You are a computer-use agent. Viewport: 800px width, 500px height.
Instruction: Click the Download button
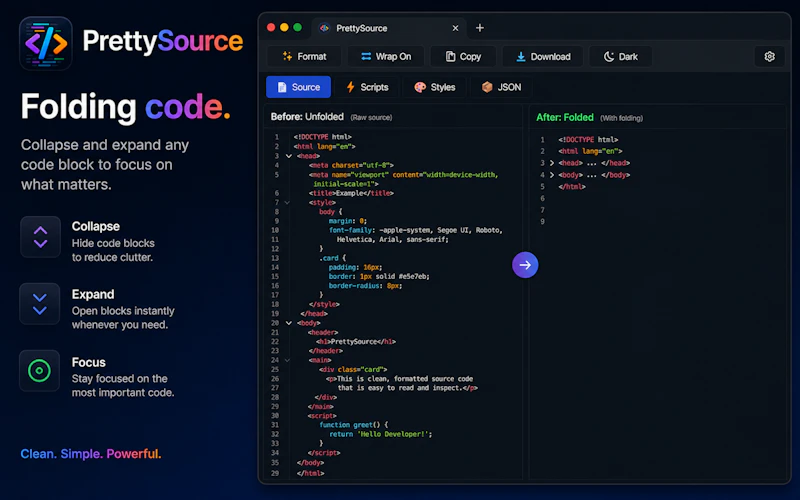(x=542, y=57)
